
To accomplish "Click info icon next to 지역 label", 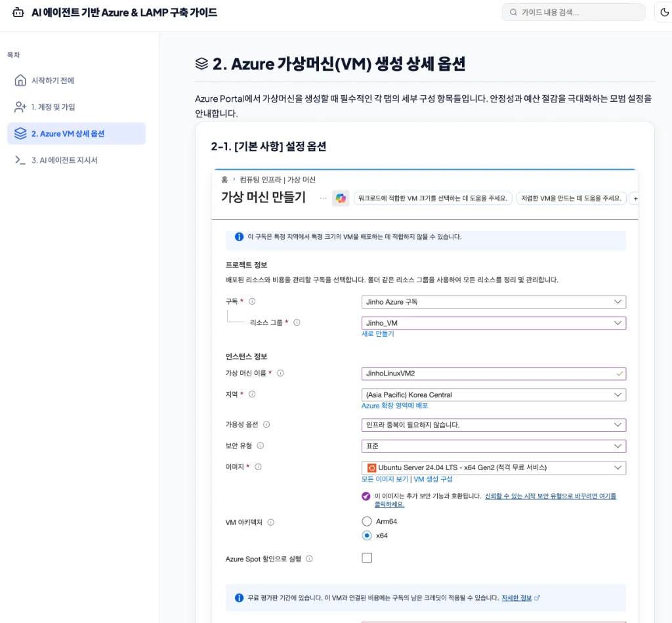I will pyautogui.click(x=252, y=394).
